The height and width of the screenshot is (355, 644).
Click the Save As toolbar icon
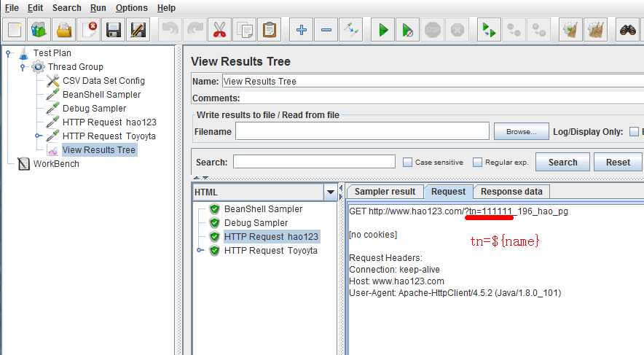[x=138, y=30]
